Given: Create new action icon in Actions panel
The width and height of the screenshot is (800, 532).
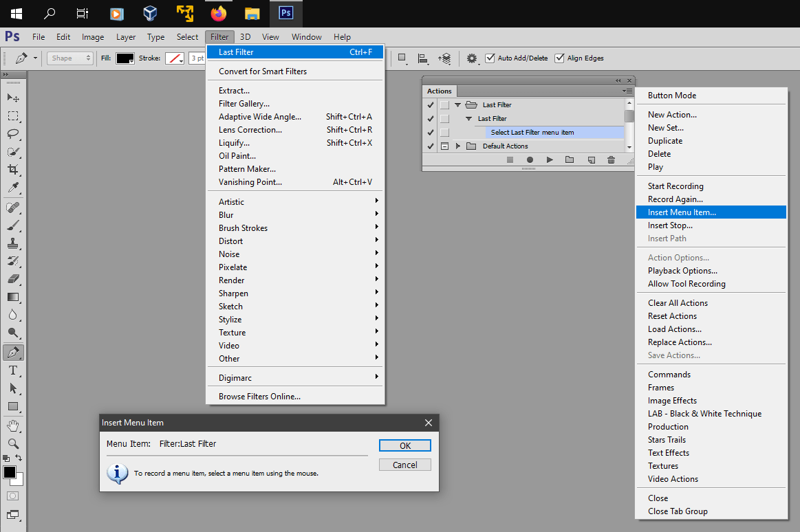Looking at the screenshot, I should [x=592, y=160].
